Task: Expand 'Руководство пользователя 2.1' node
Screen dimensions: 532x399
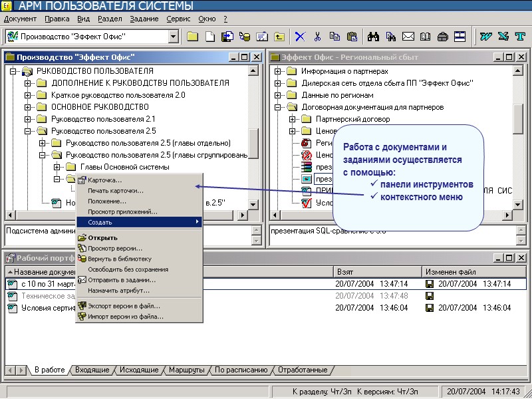Action: click(27, 120)
